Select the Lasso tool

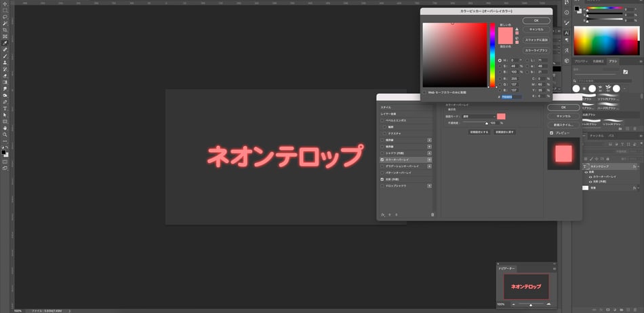coord(5,17)
